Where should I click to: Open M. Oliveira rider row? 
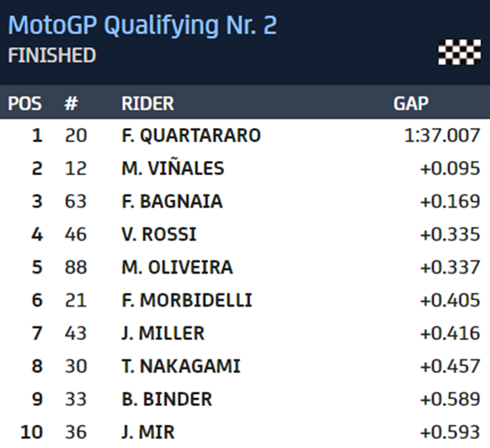pyautogui.click(x=177, y=267)
